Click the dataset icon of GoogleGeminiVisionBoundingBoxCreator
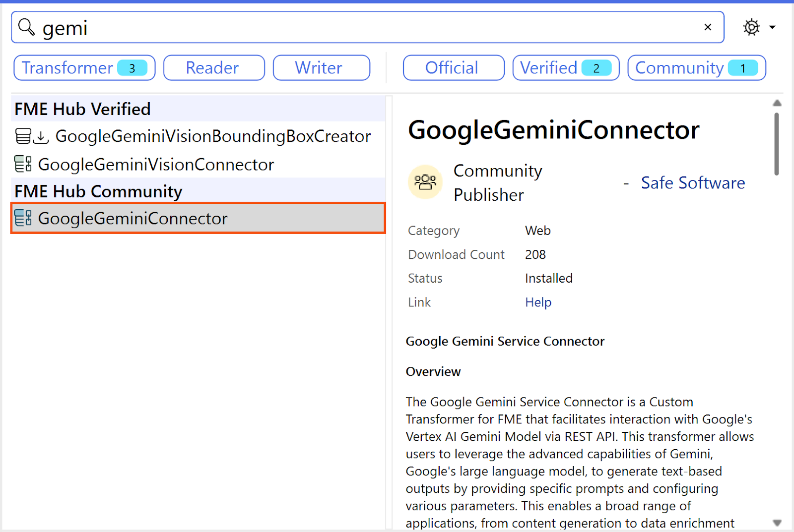The image size is (794, 532). pos(23,136)
